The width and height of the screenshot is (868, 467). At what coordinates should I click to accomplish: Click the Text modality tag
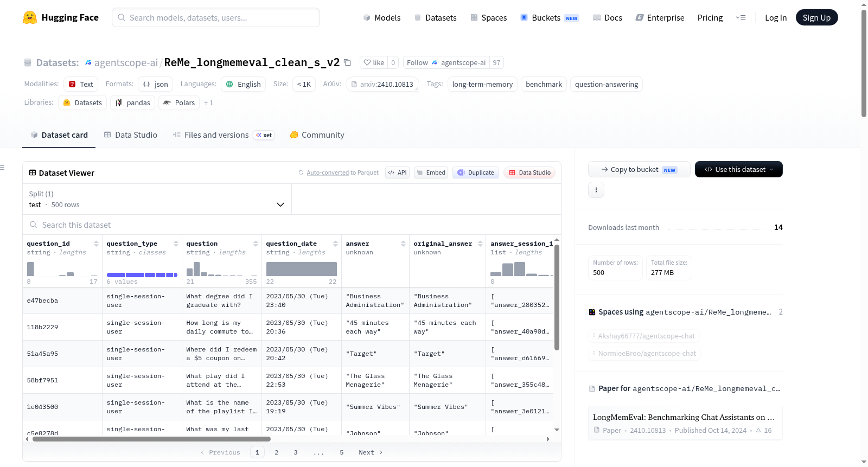point(81,84)
